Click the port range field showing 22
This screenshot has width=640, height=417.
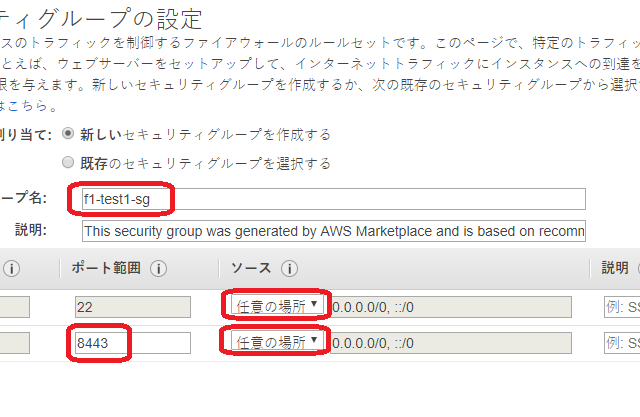coord(131,306)
